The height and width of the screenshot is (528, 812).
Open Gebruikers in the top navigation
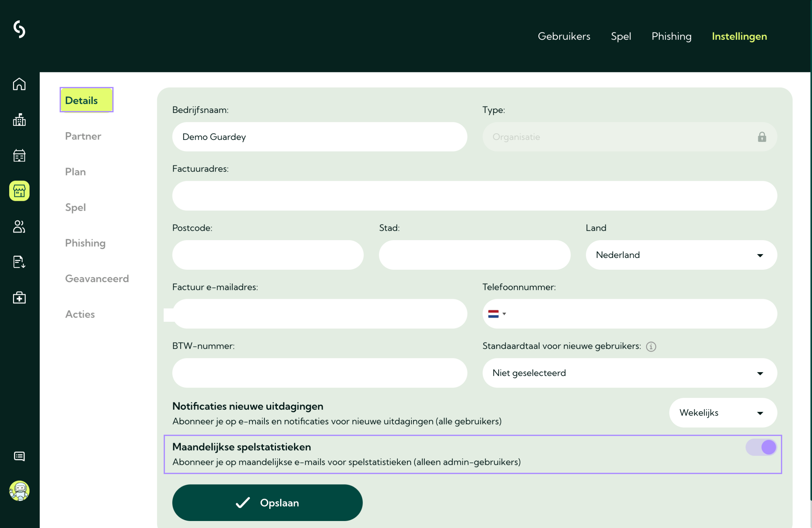tap(564, 36)
